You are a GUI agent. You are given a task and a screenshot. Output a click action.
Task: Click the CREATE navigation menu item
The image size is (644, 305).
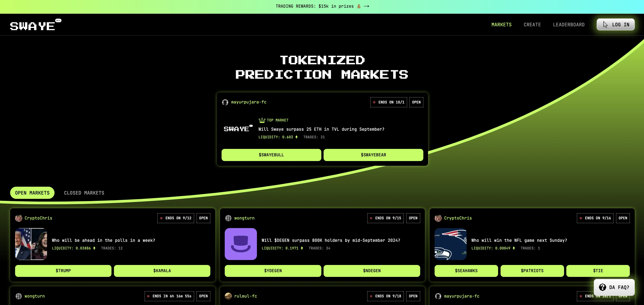click(x=532, y=25)
